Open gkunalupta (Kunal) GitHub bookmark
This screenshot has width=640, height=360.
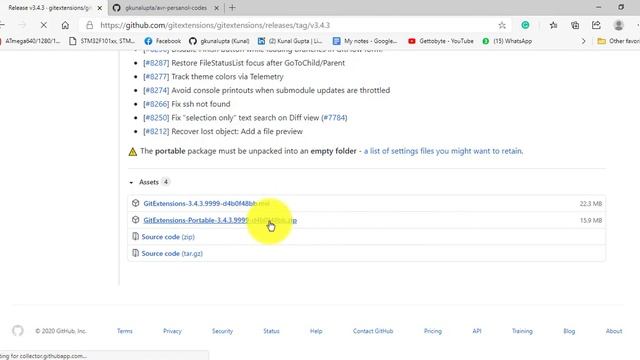coord(219,41)
